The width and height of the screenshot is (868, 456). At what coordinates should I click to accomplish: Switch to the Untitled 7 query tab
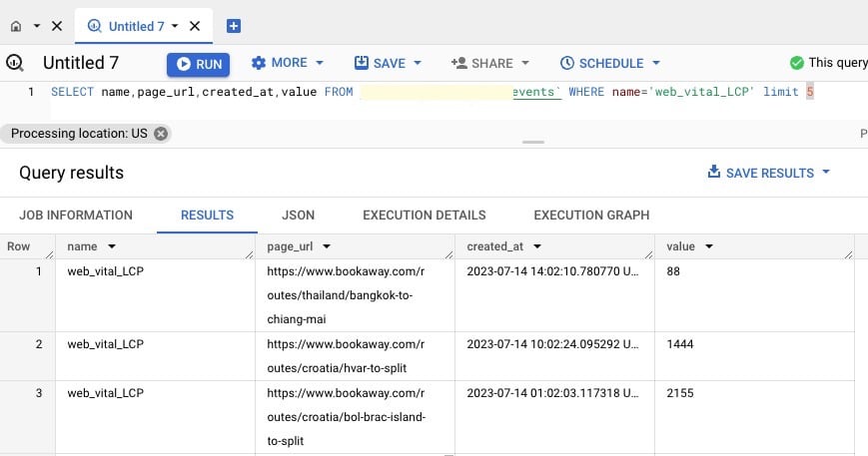pos(136,26)
